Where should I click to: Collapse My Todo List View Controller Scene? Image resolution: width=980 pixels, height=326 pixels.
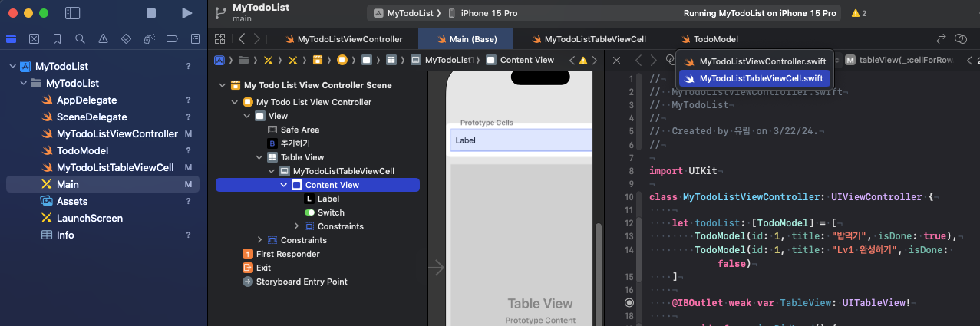coord(223,85)
